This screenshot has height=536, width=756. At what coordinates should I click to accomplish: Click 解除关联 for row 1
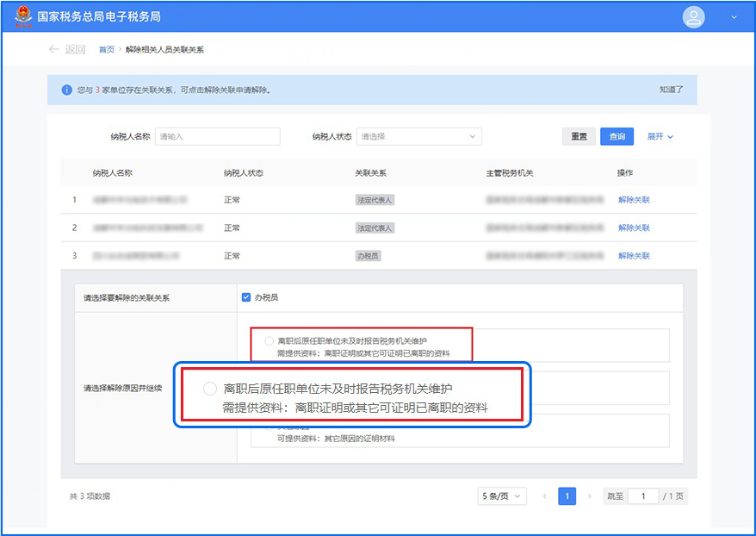click(x=634, y=200)
